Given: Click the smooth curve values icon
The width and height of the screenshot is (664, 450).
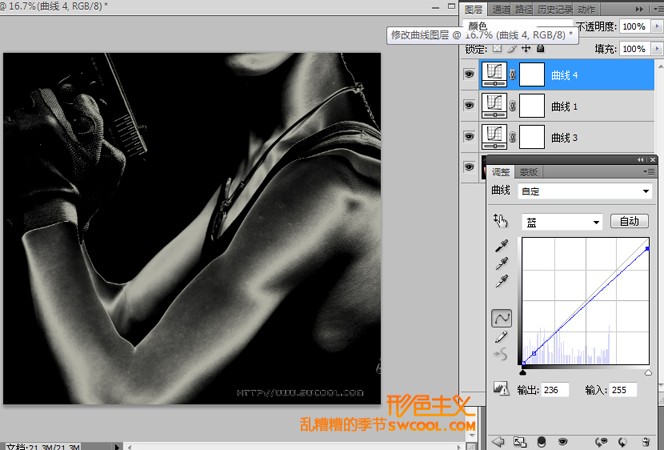Looking at the screenshot, I should tap(501, 354).
